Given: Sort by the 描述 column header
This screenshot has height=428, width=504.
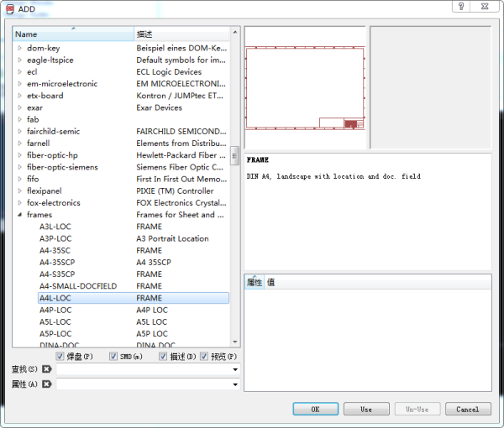Looking at the screenshot, I should (x=181, y=34).
